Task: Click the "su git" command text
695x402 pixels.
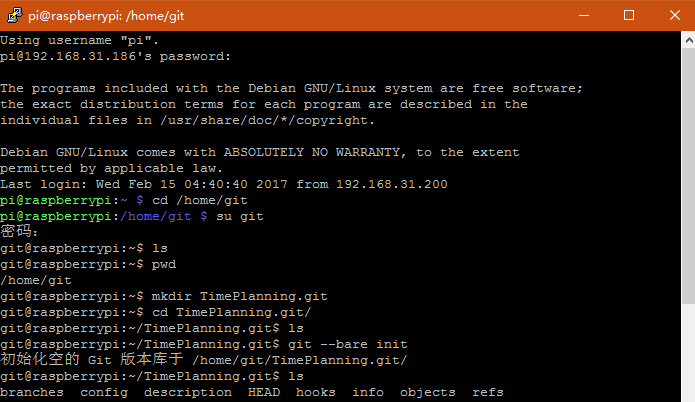Action: [x=239, y=216]
